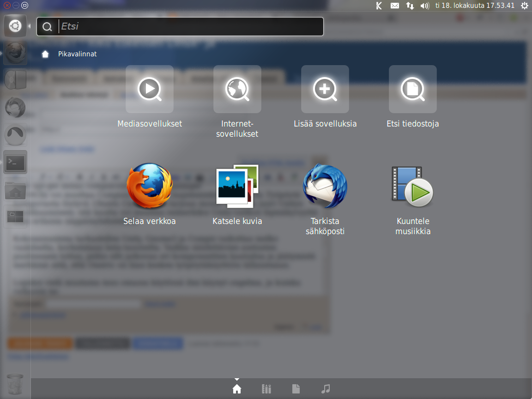Switch to the music lens tab
Viewport: 532px width, 399px height.
click(x=326, y=389)
